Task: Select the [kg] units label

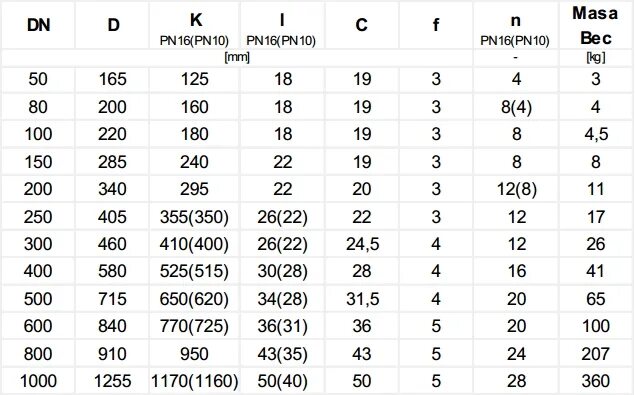Action: coord(596,57)
